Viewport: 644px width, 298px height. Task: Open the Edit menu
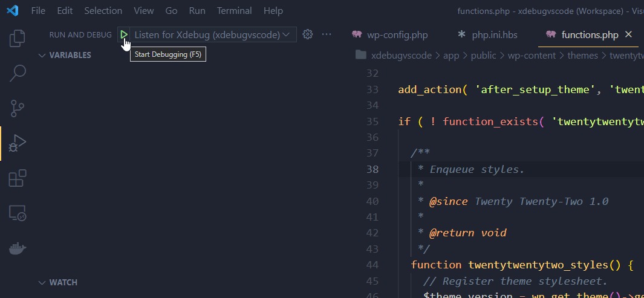coord(65,11)
